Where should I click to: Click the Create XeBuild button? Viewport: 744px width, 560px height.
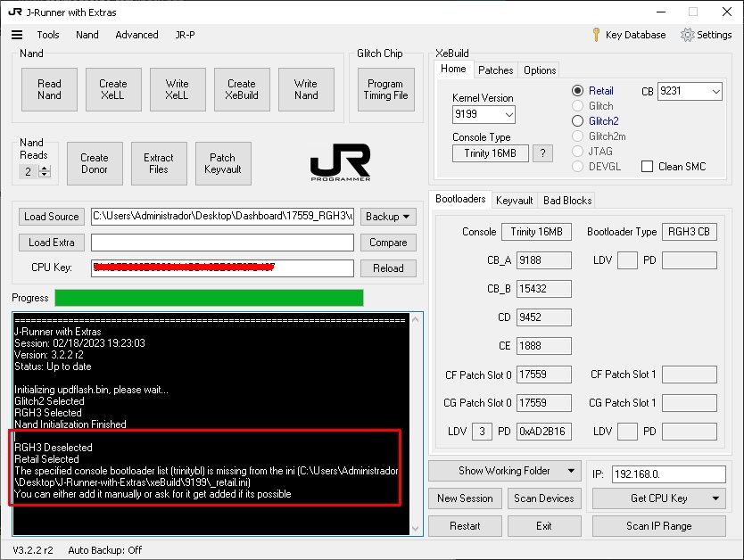[x=242, y=90]
